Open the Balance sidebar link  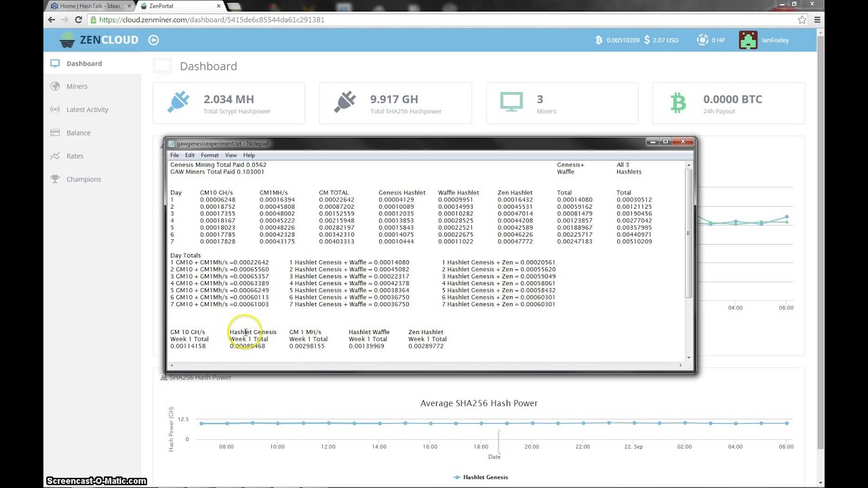click(79, 133)
